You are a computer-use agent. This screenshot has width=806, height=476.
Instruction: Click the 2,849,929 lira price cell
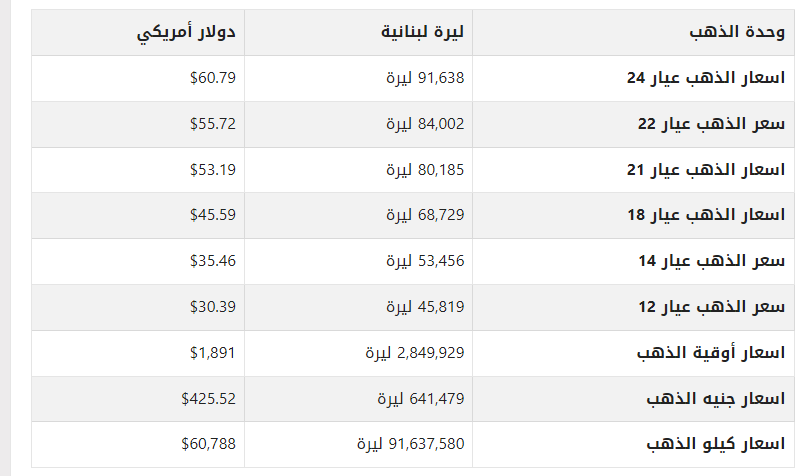click(x=415, y=353)
